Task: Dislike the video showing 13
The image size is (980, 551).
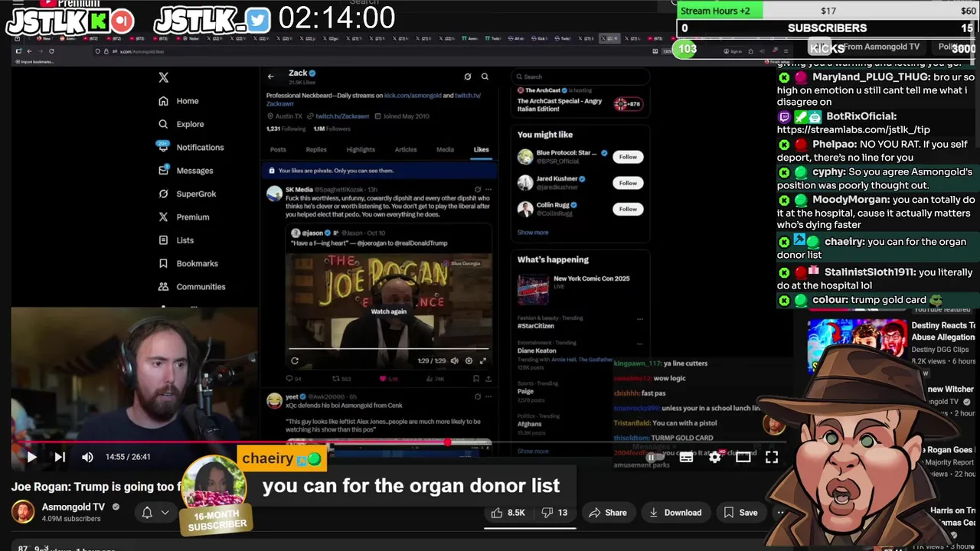Action: pos(556,513)
